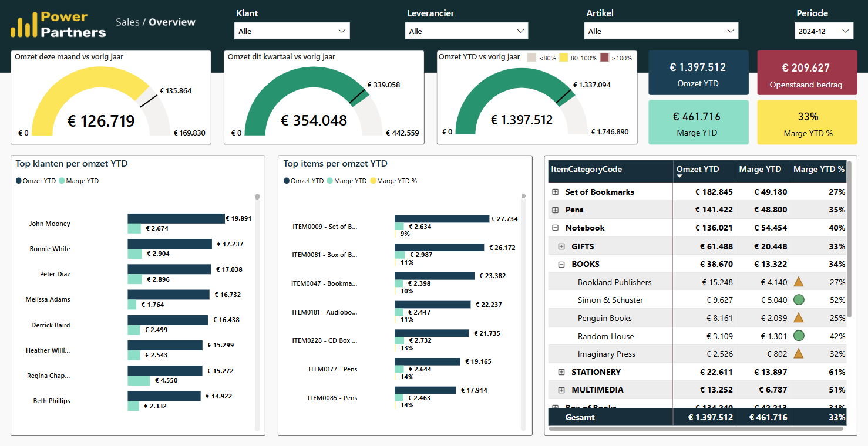Click the yellow 80-100% legend swatch
Screen dimensions: 868x446
pos(564,58)
